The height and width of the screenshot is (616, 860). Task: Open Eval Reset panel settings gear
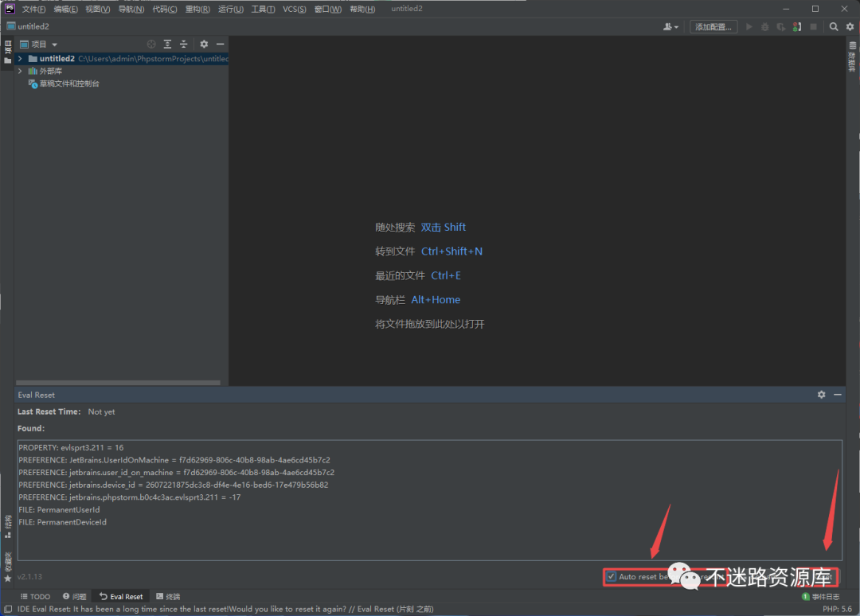tap(822, 395)
